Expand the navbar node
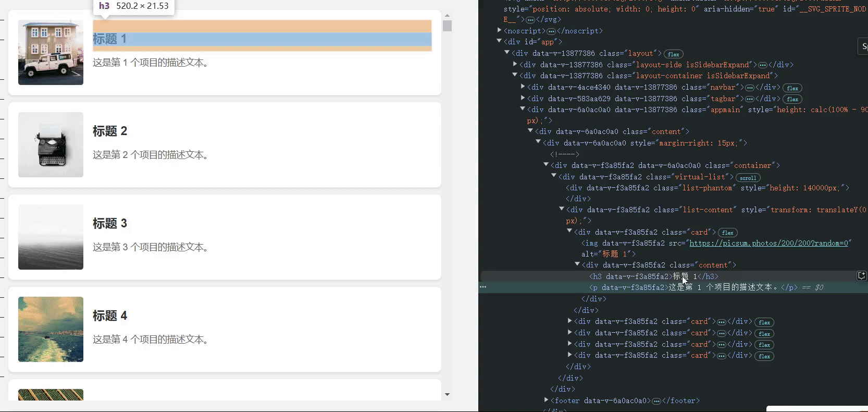This screenshot has height=412, width=868. [x=523, y=87]
